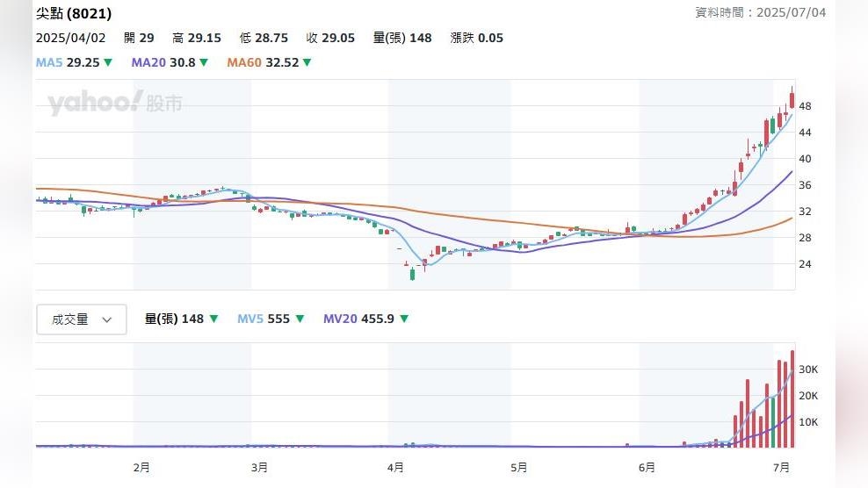Click the down arrow next to volume 量(張) 148

[213, 319]
